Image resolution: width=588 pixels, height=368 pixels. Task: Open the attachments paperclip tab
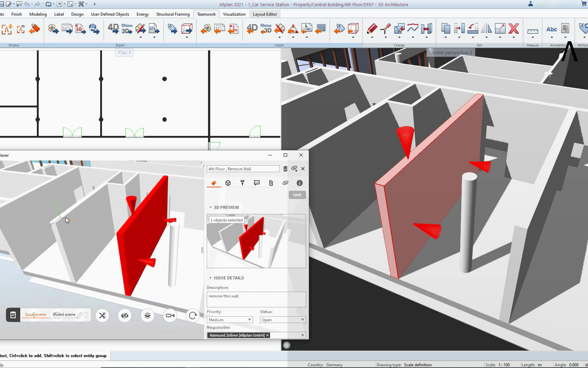pyautogui.click(x=271, y=183)
